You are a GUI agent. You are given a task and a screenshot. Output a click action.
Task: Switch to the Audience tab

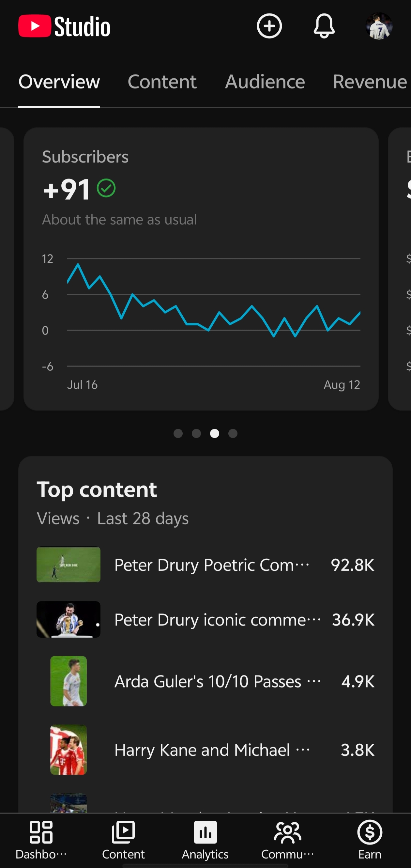(x=265, y=82)
